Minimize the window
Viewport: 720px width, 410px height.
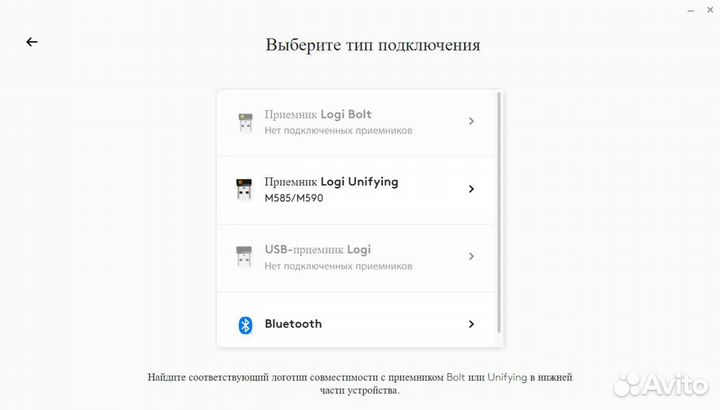[691, 11]
